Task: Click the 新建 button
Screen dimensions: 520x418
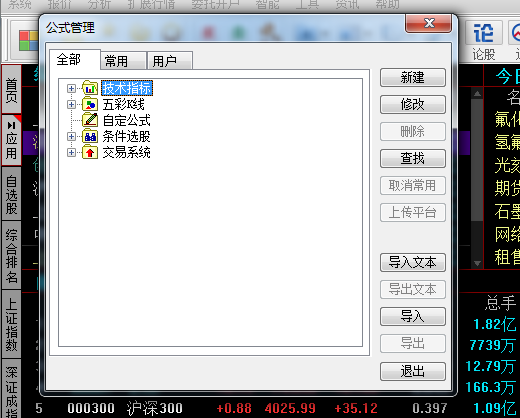Action: coord(413,77)
